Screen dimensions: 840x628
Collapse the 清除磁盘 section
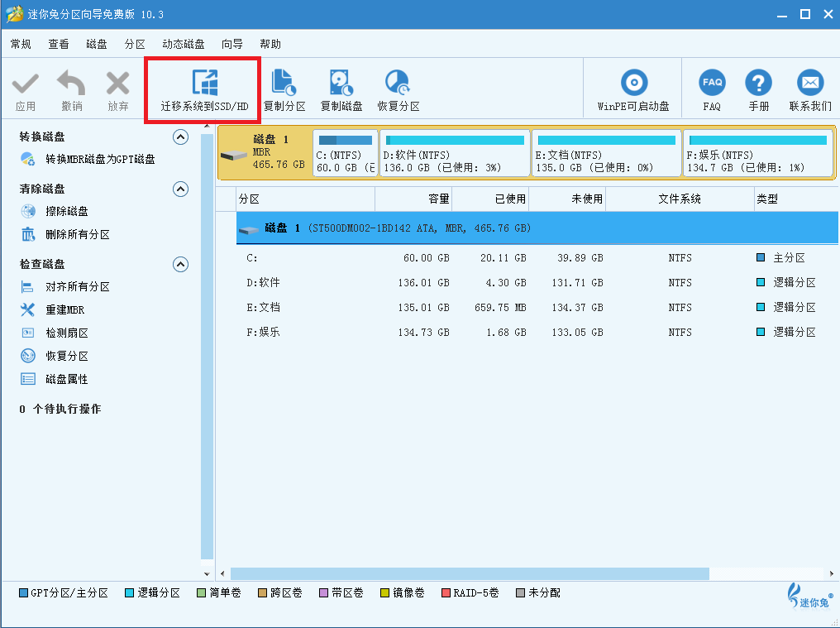(180, 189)
